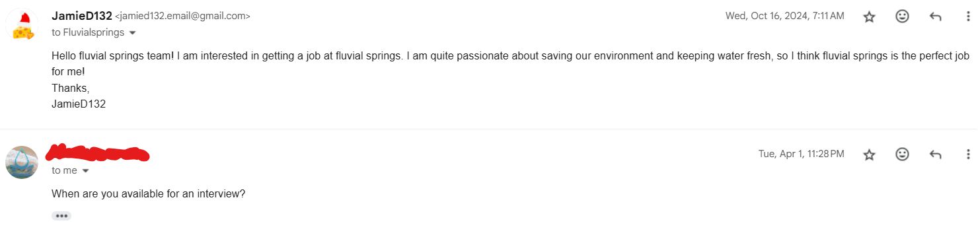This screenshot has width=980, height=239.
Task: Click the Wed, Oct 16, 2024 timestamp
Action: [784, 16]
